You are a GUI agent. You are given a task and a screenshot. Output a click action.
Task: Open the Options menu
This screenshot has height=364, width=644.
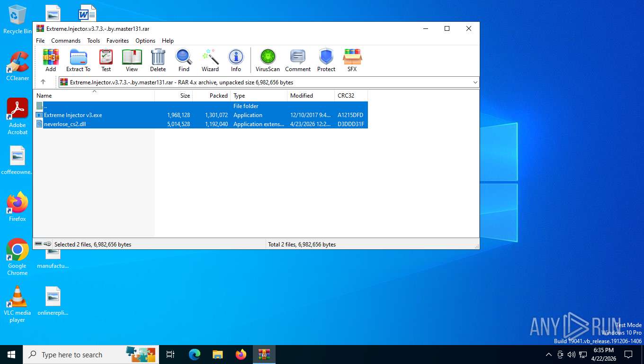click(x=145, y=41)
